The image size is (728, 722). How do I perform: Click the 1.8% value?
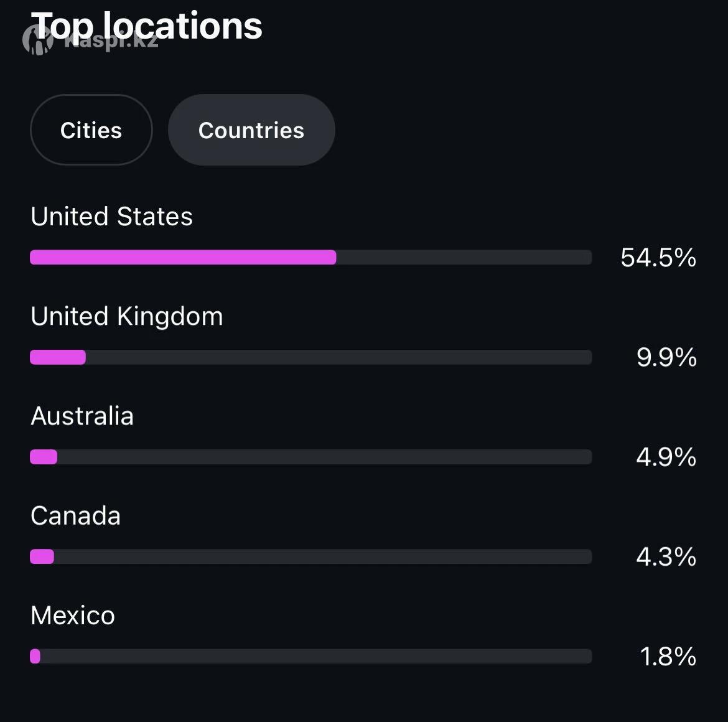pos(668,656)
